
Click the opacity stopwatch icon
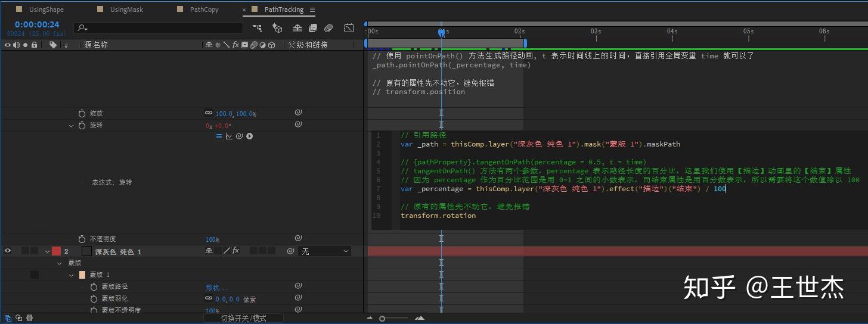[82, 239]
